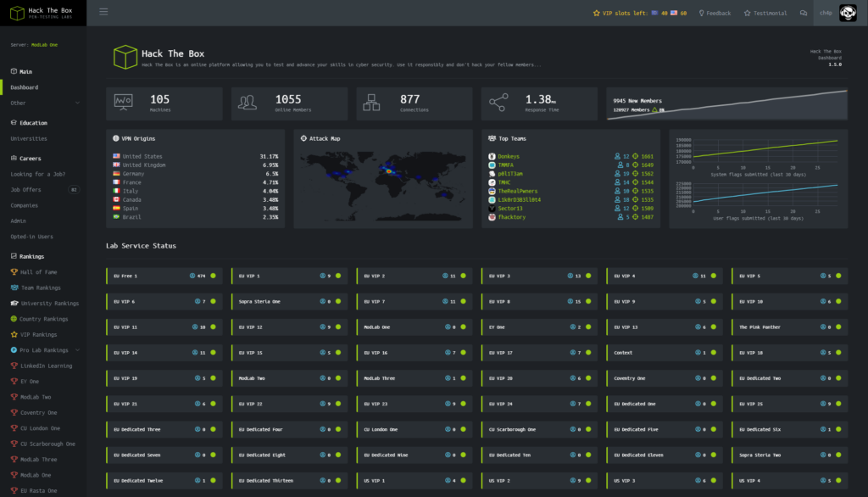This screenshot has height=497, width=868.
Task: Open the Donkeys team link
Action: coord(509,156)
